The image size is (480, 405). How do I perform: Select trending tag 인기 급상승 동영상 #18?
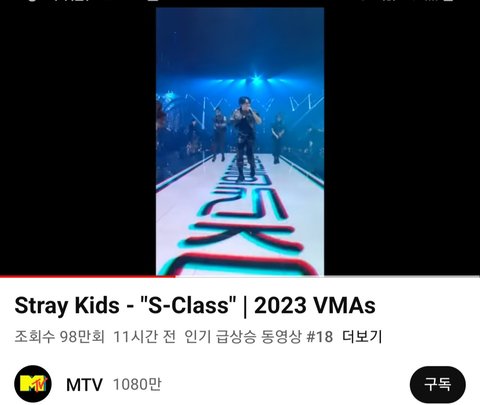tap(259, 337)
